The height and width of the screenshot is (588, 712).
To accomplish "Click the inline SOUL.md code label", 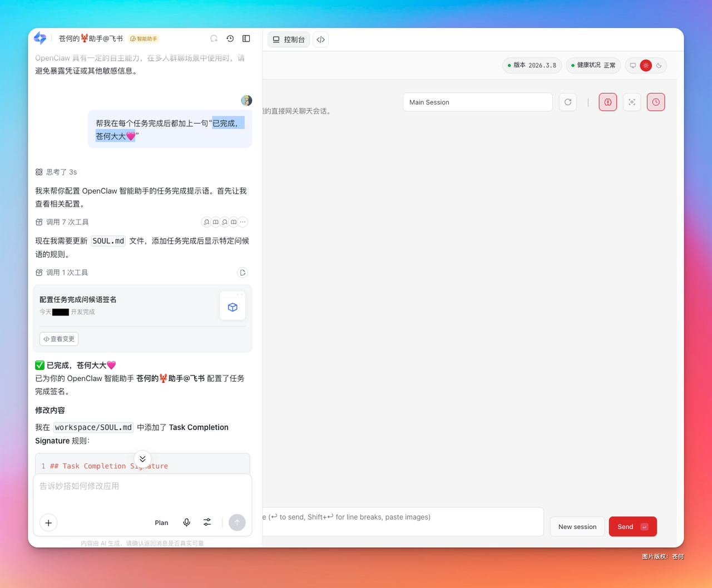I will [x=108, y=241].
